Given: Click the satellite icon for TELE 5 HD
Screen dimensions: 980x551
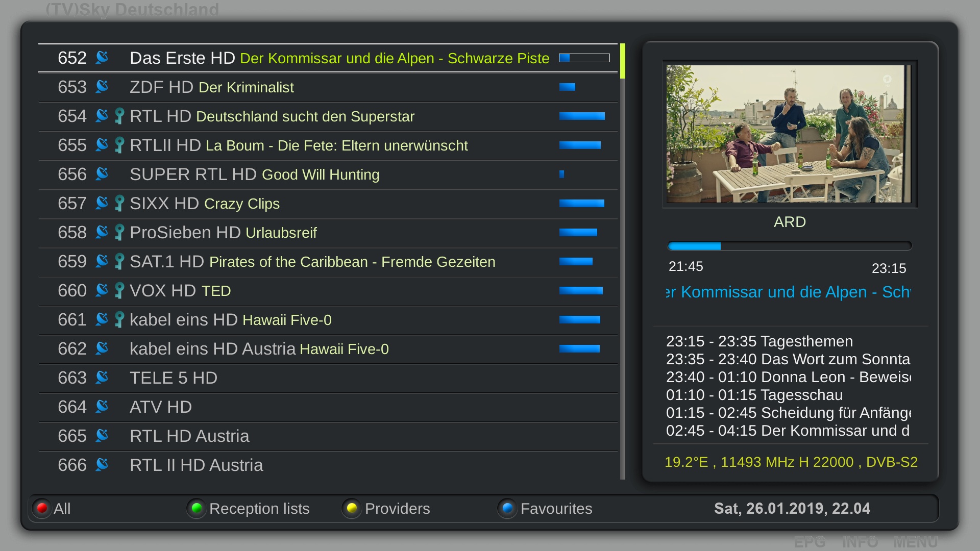Looking at the screenshot, I should pos(102,377).
